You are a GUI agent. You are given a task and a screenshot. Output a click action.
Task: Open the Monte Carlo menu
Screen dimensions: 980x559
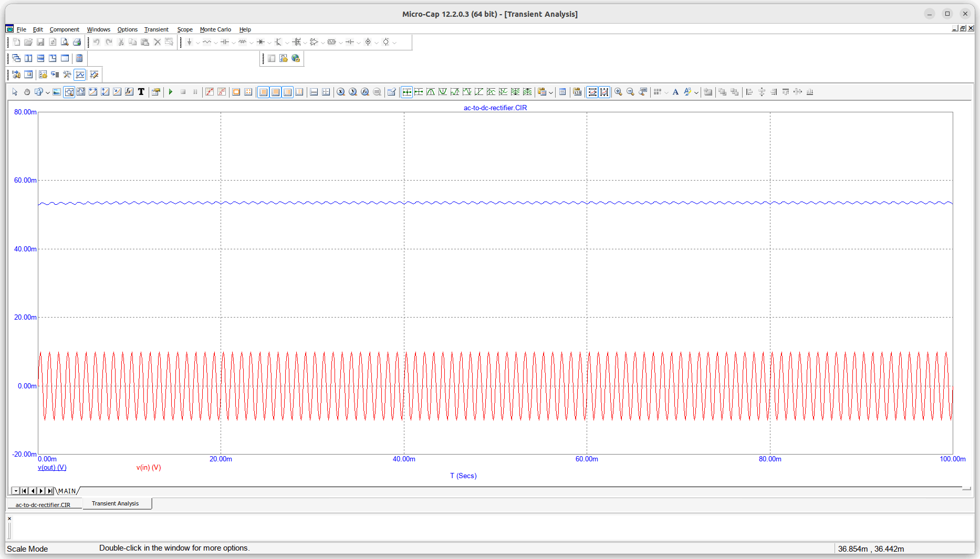tap(215, 29)
